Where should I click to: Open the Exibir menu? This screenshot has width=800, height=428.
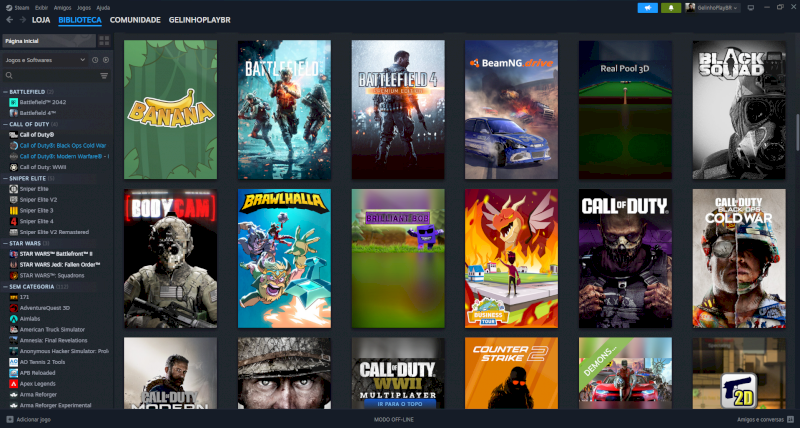[42, 8]
